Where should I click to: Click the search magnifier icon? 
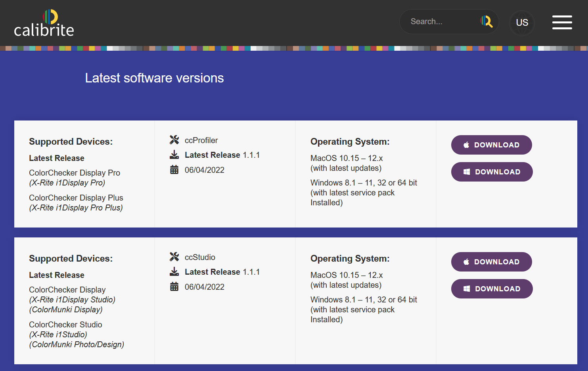[x=486, y=21]
